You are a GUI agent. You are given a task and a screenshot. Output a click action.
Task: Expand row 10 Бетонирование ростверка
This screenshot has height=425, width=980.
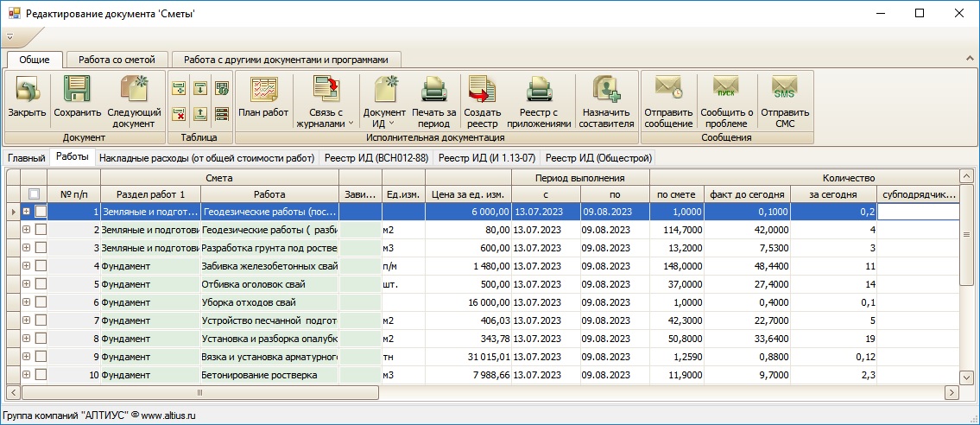tap(27, 375)
